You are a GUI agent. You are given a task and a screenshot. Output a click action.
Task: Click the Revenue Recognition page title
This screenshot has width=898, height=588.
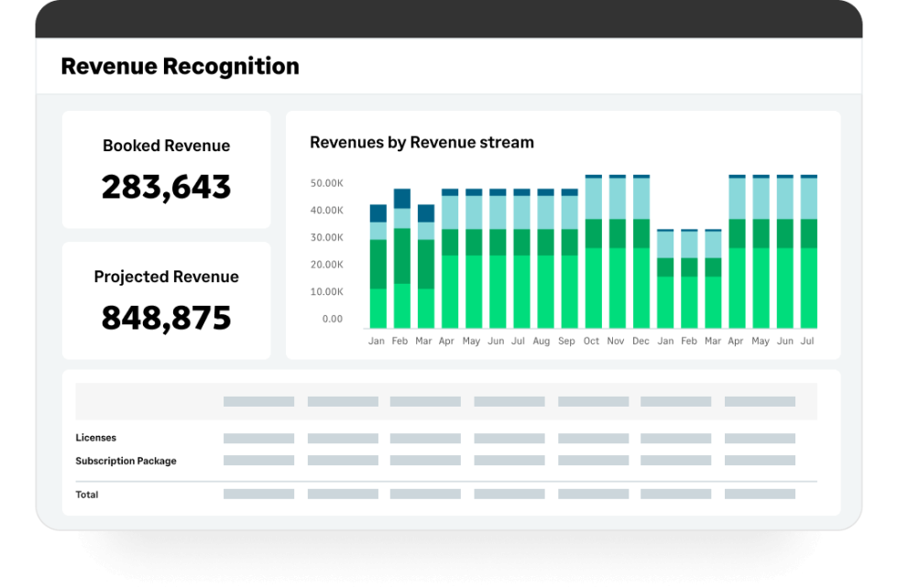point(180,67)
